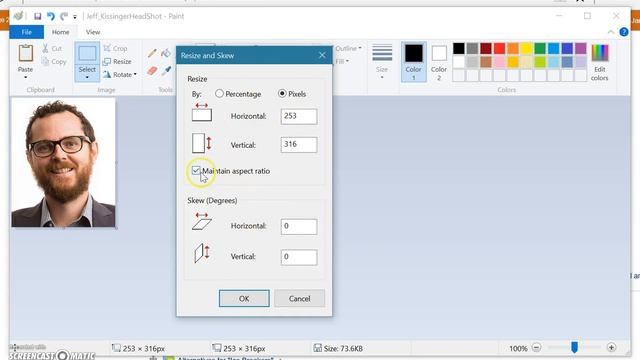
Task: Pick the black palette swatch
Action: tap(459, 49)
